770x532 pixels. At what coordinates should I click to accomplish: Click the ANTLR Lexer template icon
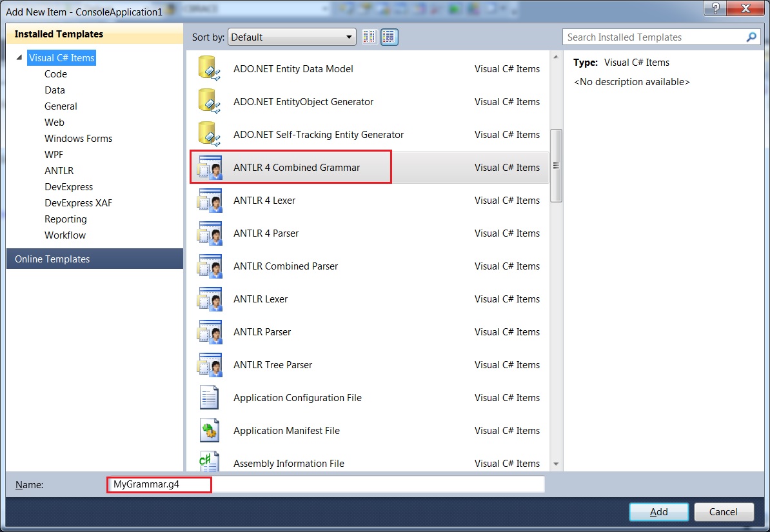(x=209, y=299)
